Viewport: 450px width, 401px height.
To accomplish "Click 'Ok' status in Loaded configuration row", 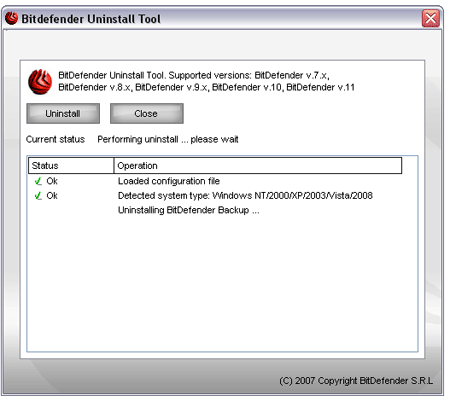I will tap(52, 181).
